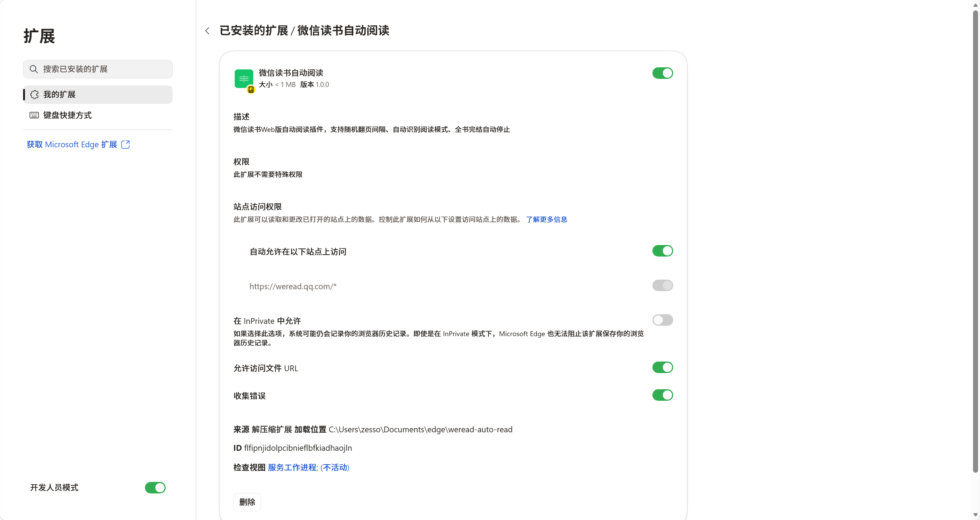Click the WeRead extension green icon
The width and height of the screenshot is (980, 520).
tap(244, 79)
